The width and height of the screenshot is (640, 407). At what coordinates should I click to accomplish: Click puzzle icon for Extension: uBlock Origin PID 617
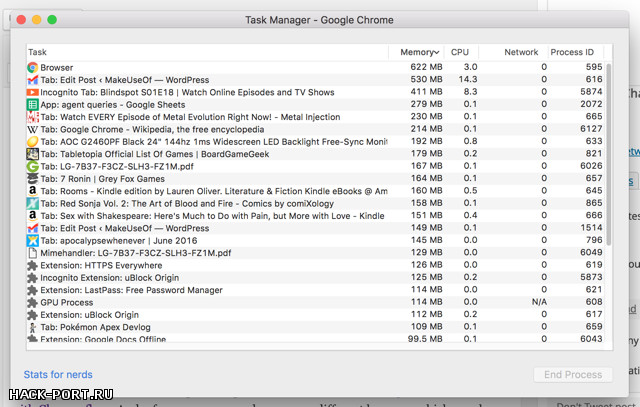(32, 315)
